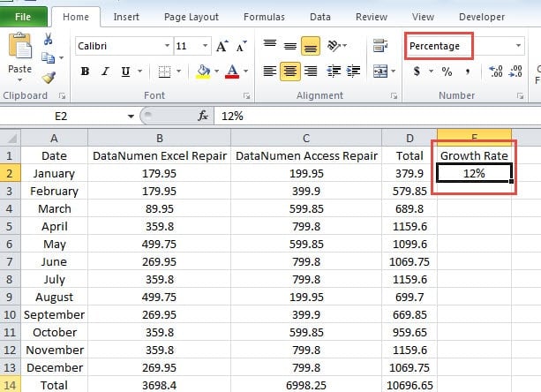Toggle Center horizontal alignment
This screenshot has width=541, height=392.
[x=289, y=72]
